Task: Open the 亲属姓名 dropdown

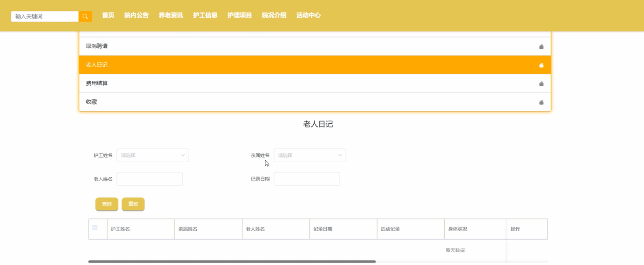Action: point(310,155)
